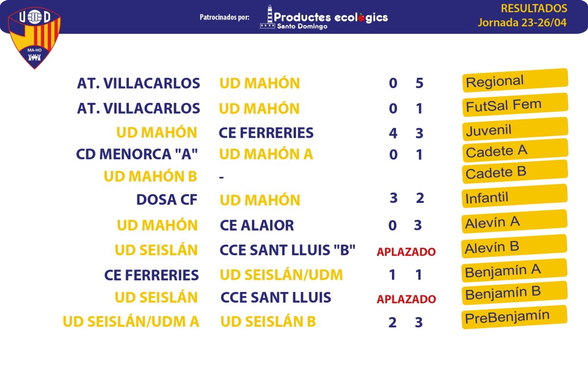Select the Regional category label
588x392 pixels.
pyautogui.click(x=515, y=80)
